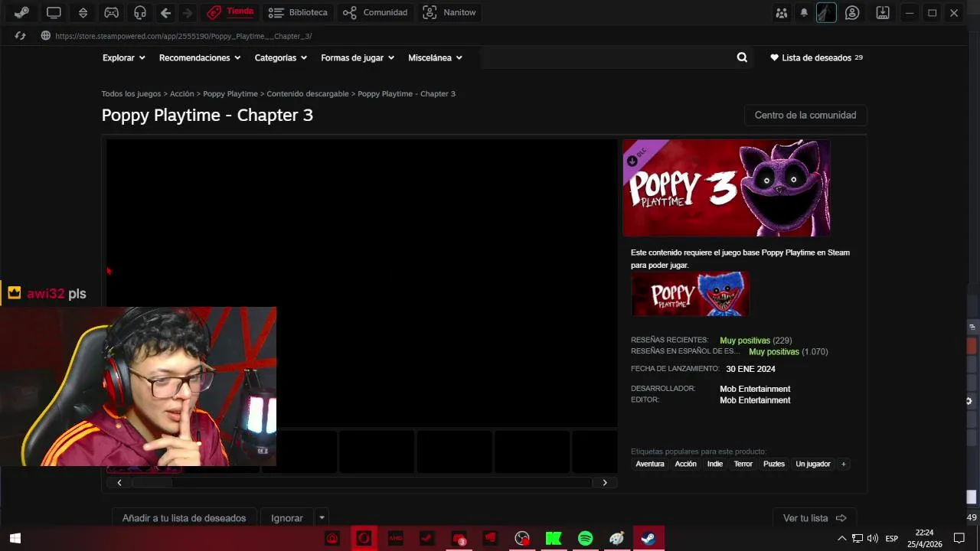Viewport: 980px width, 551px height.
Task: Click the globe icon beside the URL
Action: (x=46, y=36)
